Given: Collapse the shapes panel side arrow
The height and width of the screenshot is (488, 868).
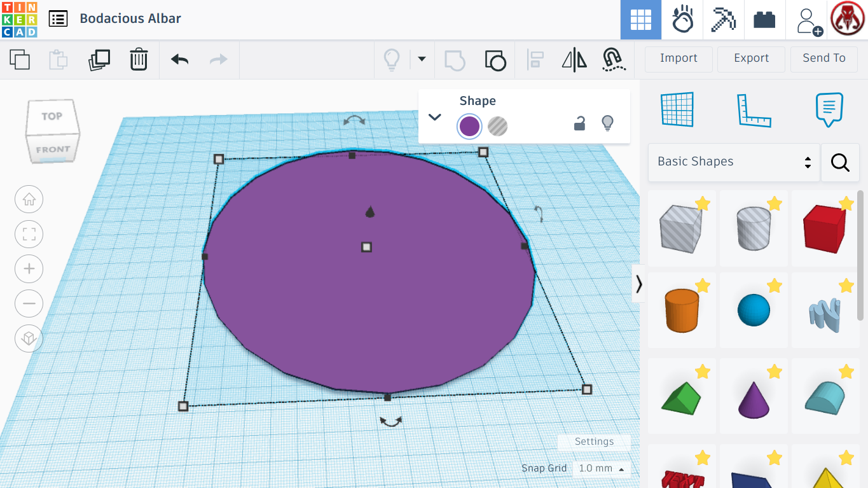Looking at the screenshot, I should point(638,284).
